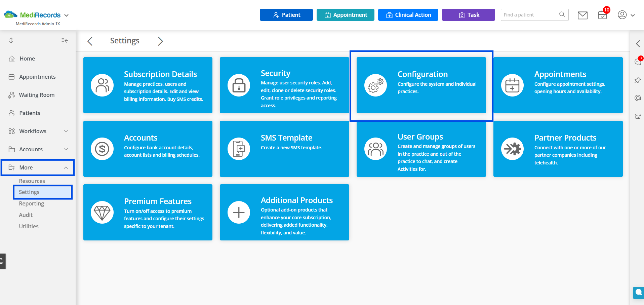Open the Subscription Details tile
Image resolution: width=644 pixels, height=305 pixels.
tap(148, 85)
